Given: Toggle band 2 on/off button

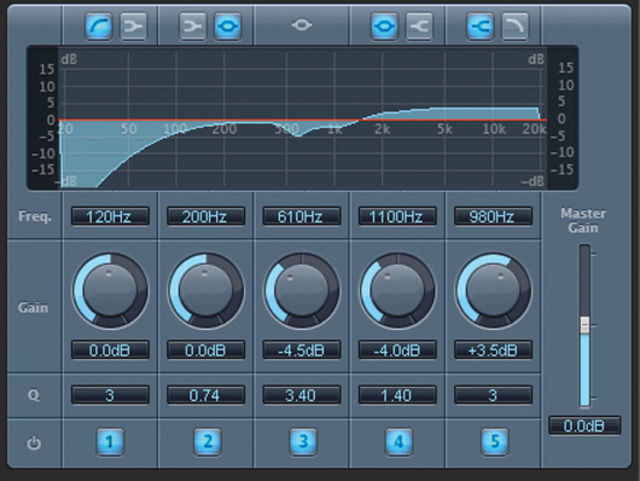Looking at the screenshot, I should tap(207, 441).
